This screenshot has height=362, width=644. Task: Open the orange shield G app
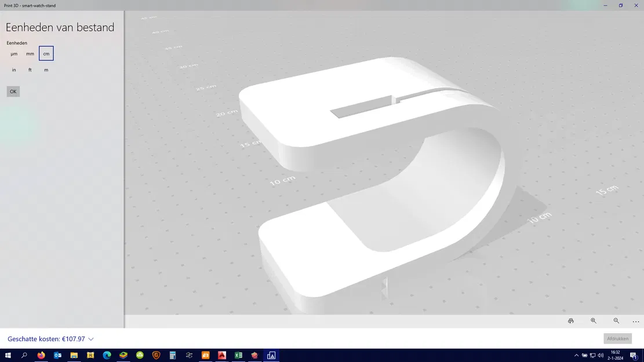[156, 356]
